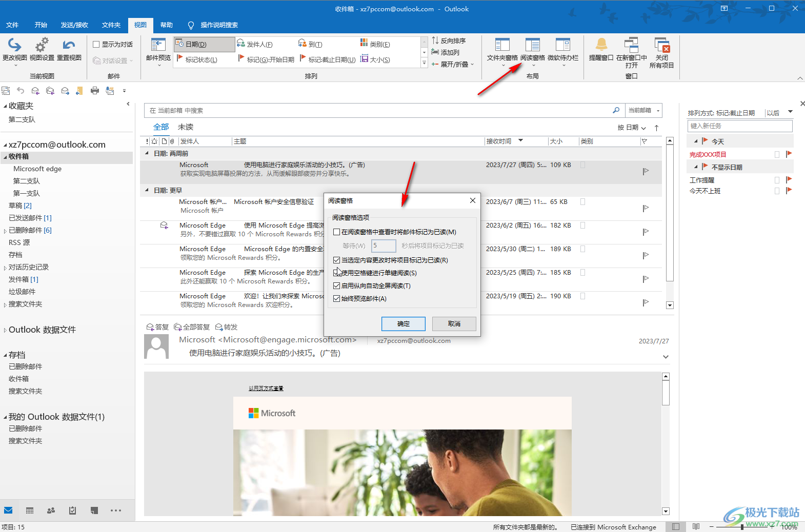Switch to Tasks view in navigation bar
805x532 pixels.
(72, 510)
